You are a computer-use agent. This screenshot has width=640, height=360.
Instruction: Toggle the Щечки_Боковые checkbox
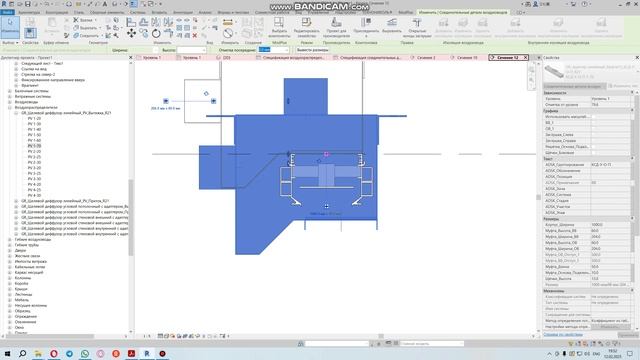point(593,153)
